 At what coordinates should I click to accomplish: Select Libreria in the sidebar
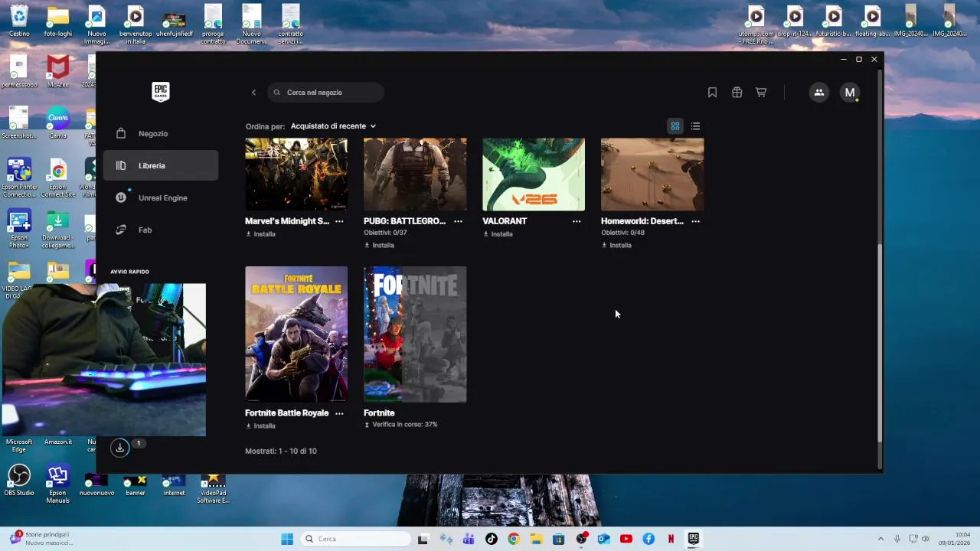[x=161, y=165]
